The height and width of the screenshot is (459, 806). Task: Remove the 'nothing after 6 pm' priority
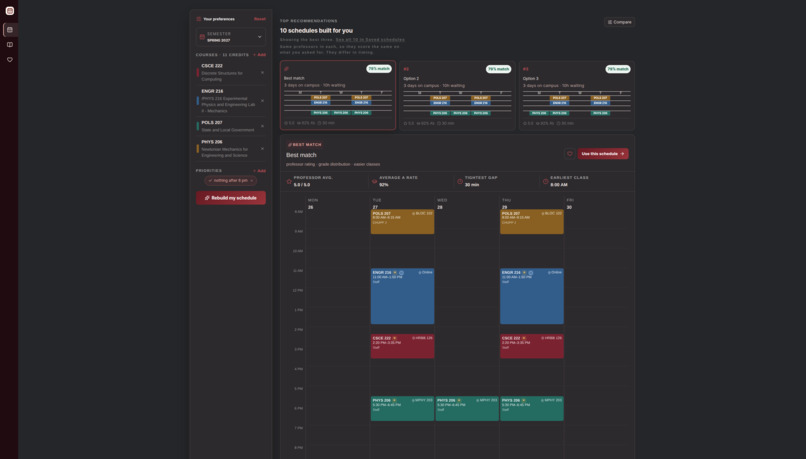(252, 180)
